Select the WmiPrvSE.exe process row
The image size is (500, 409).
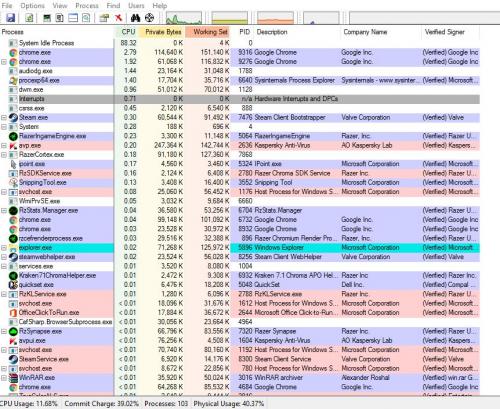pyautogui.click(x=240, y=201)
